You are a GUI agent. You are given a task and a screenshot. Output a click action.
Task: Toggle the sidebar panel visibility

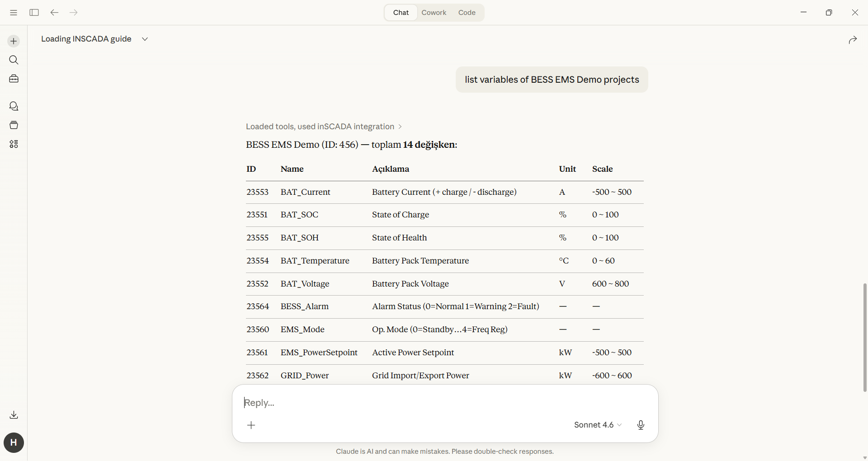pos(34,13)
